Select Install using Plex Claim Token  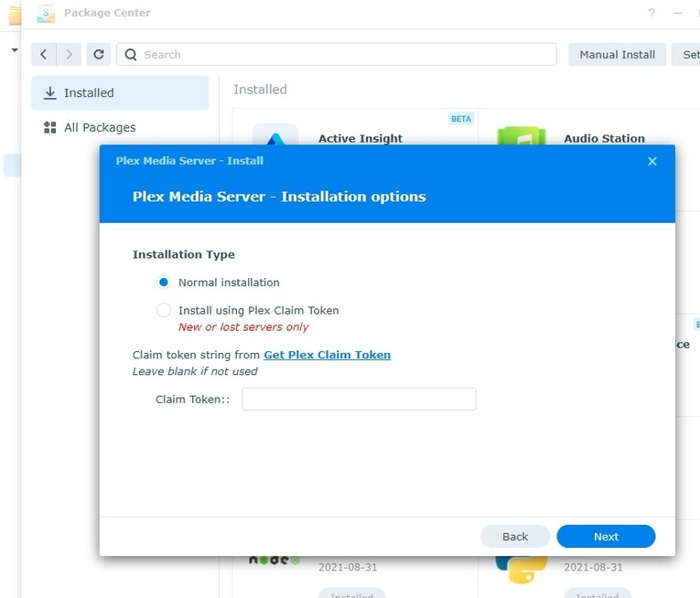pos(164,310)
